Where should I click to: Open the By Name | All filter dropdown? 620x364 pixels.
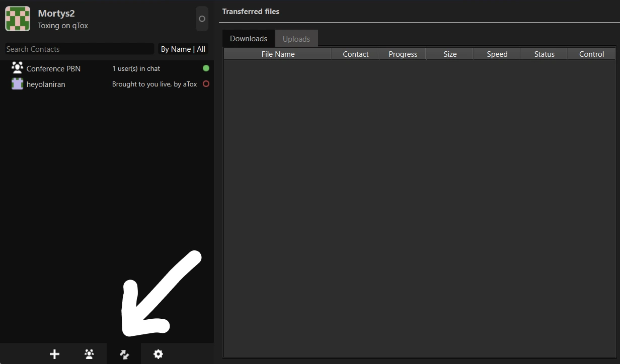pyautogui.click(x=183, y=49)
